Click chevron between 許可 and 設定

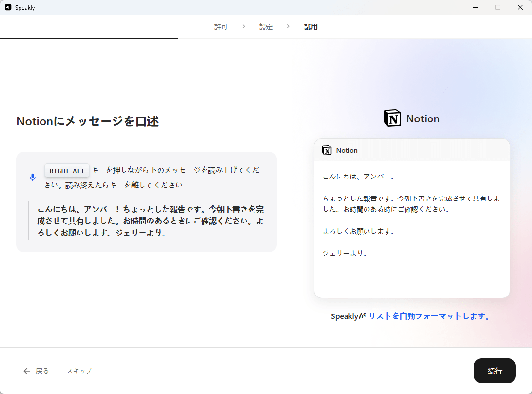click(244, 27)
